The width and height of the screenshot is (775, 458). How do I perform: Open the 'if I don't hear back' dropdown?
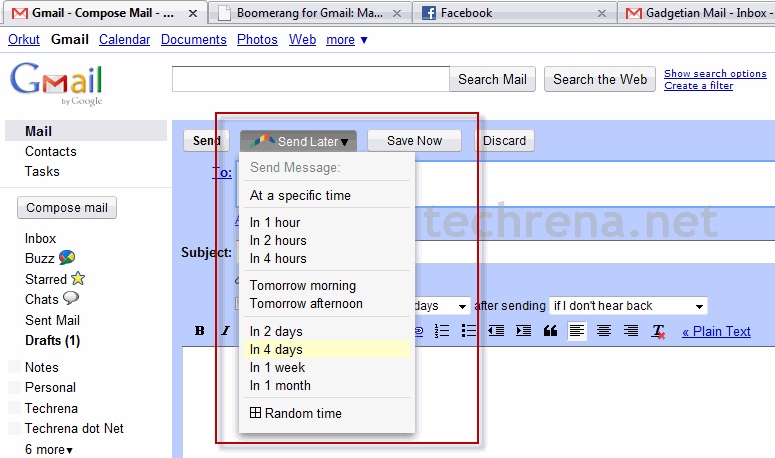click(x=628, y=306)
